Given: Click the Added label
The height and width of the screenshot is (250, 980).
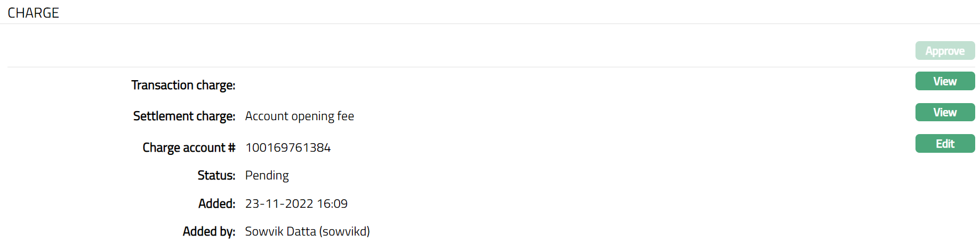Looking at the screenshot, I should tap(216, 204).
